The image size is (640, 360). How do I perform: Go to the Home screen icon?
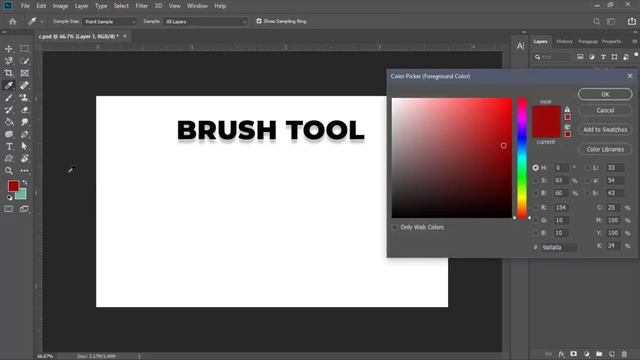coord(13,22)
